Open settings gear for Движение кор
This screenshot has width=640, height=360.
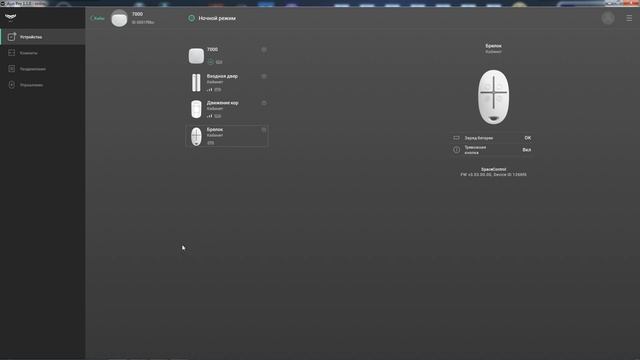pos(264,103)
